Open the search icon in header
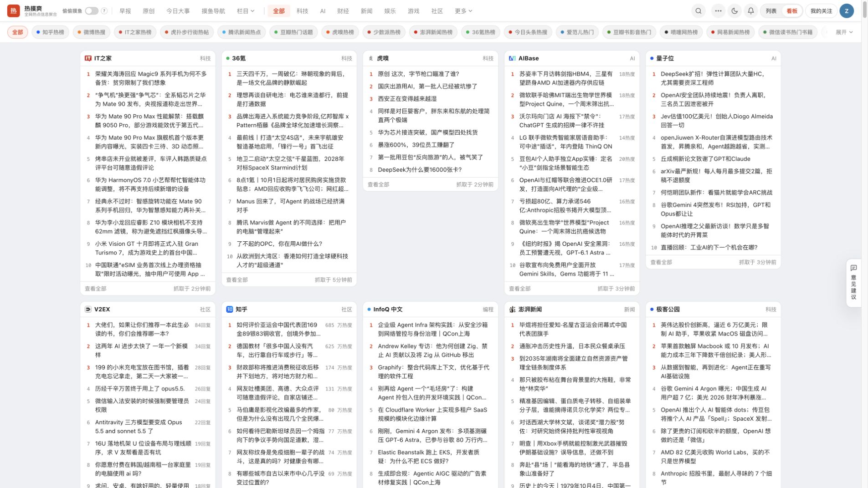This screenshot has width=868, height=488. pos(698,11)
